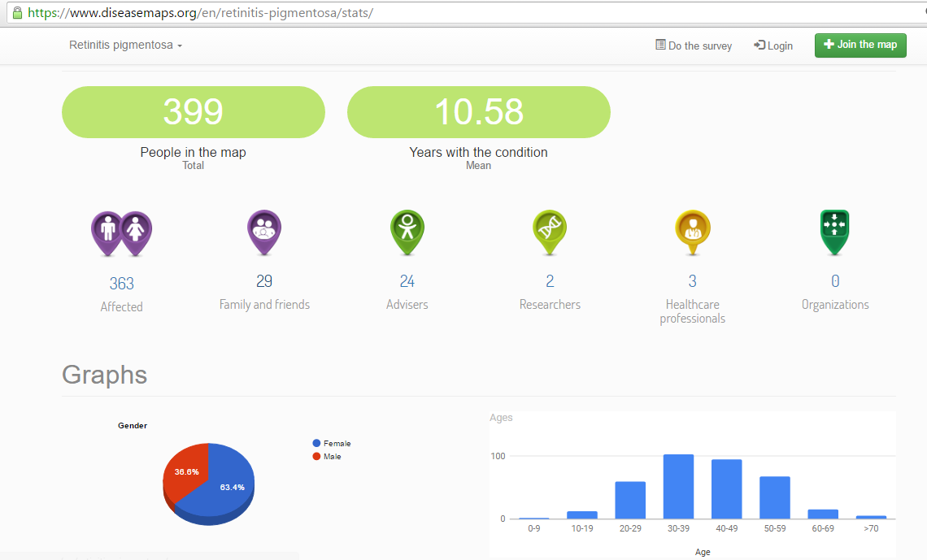927x560 pixels.
Task: Open the Retinitis pigmentosa dropdown menu
Action: coord(125,45)
